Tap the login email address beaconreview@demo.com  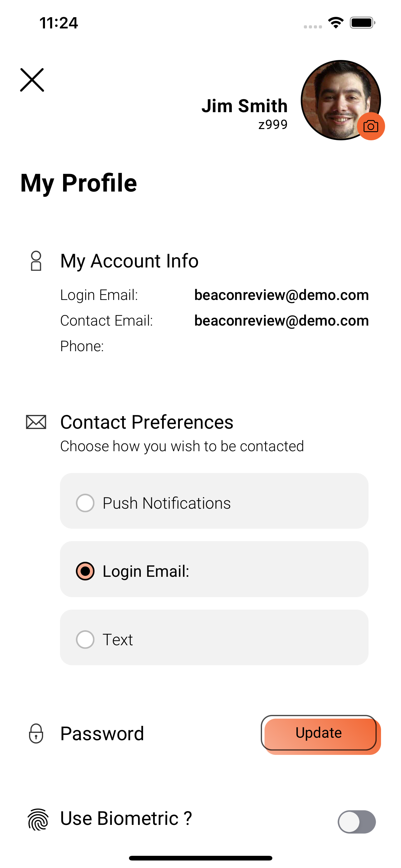pos(281,295)
